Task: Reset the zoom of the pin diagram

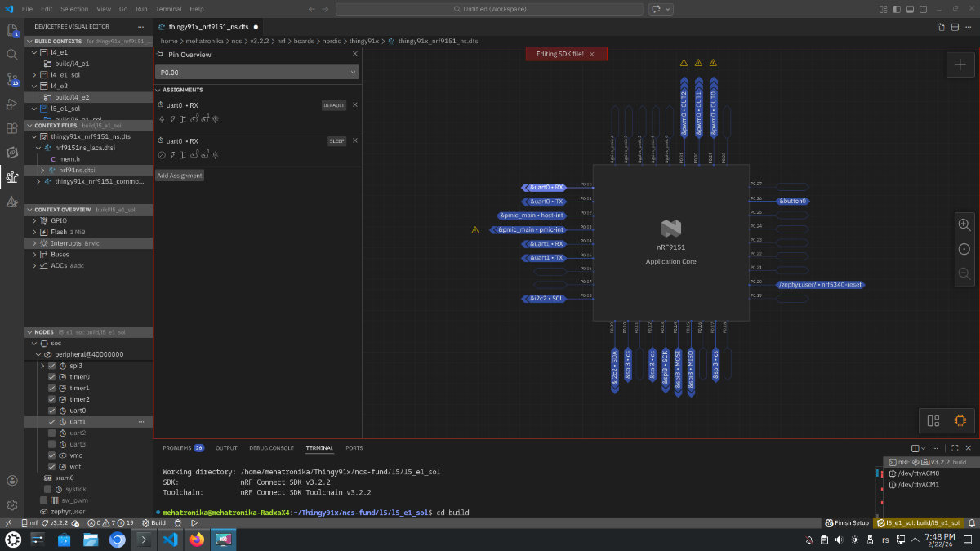Action: (x=964, y=249)
